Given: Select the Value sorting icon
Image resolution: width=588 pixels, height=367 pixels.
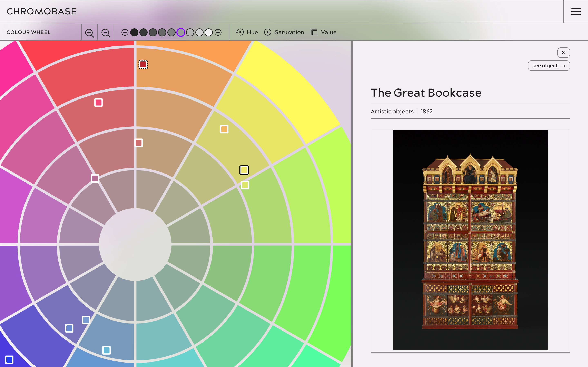Looking at the screenshot, I should click(x=314, y=32).
